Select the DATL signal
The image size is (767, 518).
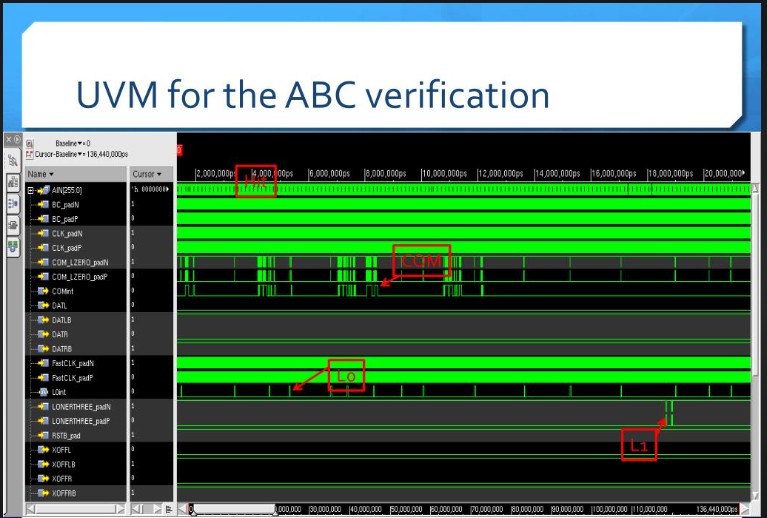pyautogui.click(x=59, y=306)
